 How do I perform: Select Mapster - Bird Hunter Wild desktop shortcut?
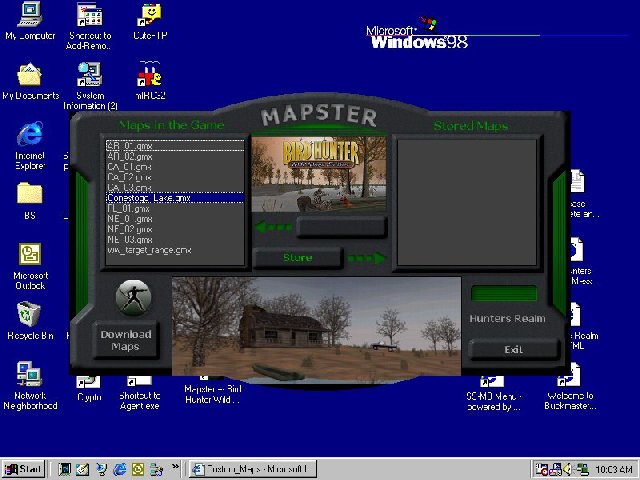(213, 390)
